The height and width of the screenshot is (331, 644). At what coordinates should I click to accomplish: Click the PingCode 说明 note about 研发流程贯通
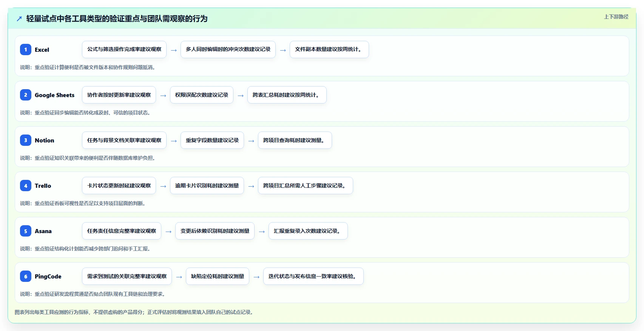point(93,294)
